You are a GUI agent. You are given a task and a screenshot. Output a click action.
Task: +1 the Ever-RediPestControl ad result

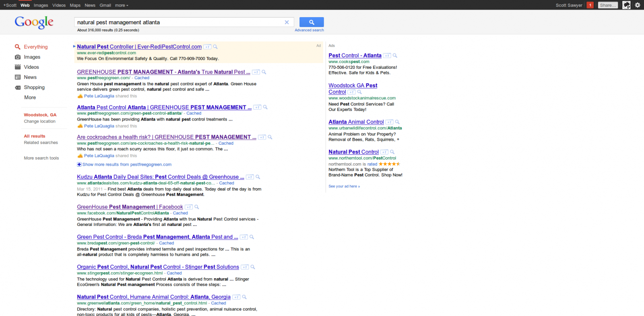[207, 47]
